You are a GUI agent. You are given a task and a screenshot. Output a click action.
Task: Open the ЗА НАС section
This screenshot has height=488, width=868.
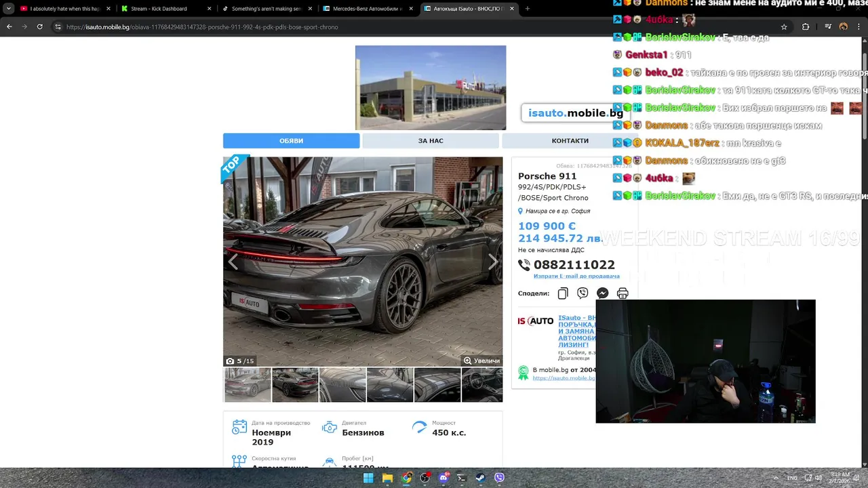point(431,141)
